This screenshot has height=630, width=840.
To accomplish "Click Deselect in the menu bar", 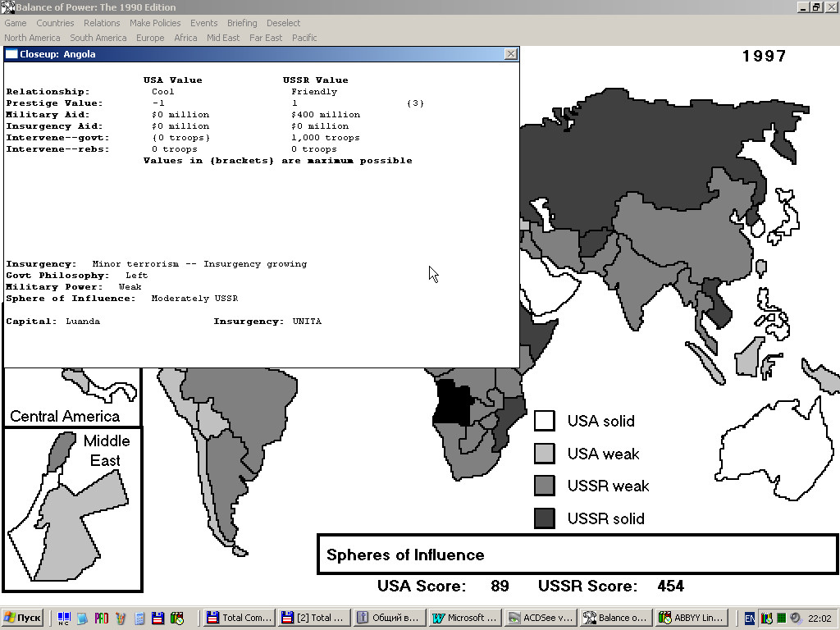I will tap(283, 23).
